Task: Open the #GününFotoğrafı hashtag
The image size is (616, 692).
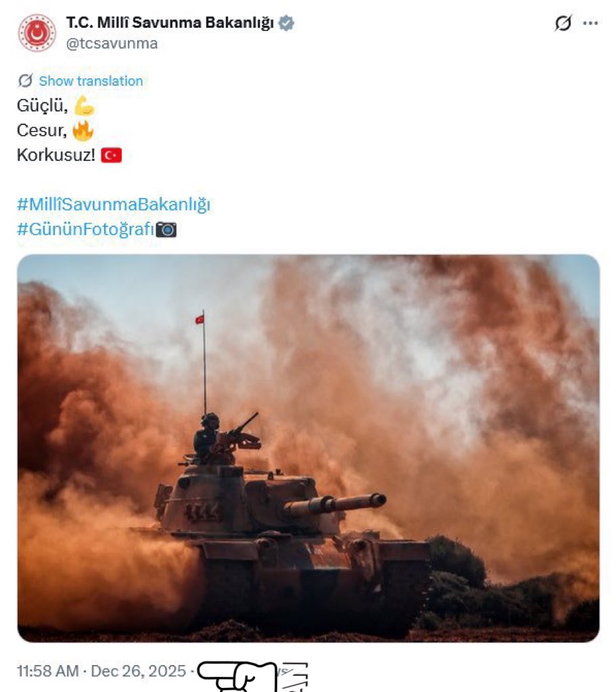Action: pos(86,230)
